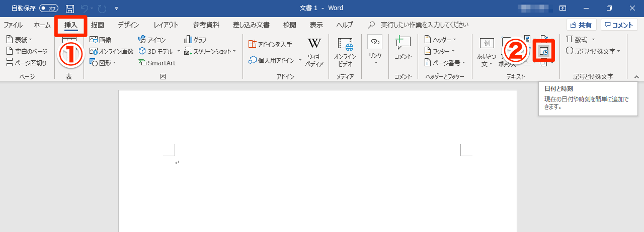Image resolution: width=644 pixels, height=232 pixels.
Task: Switch to the ホーム tab
Action: [x=42, y=25]
